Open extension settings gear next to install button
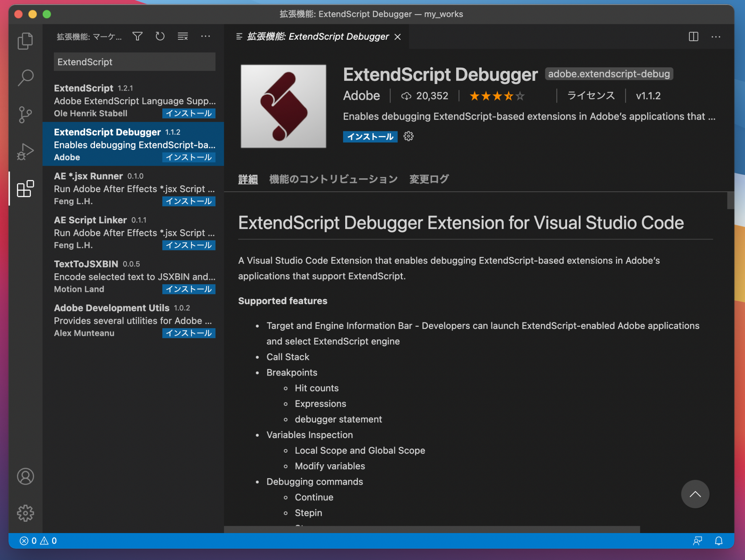This screenshot has height=560, width=745. pyautogui.click(x=409, y=136)
